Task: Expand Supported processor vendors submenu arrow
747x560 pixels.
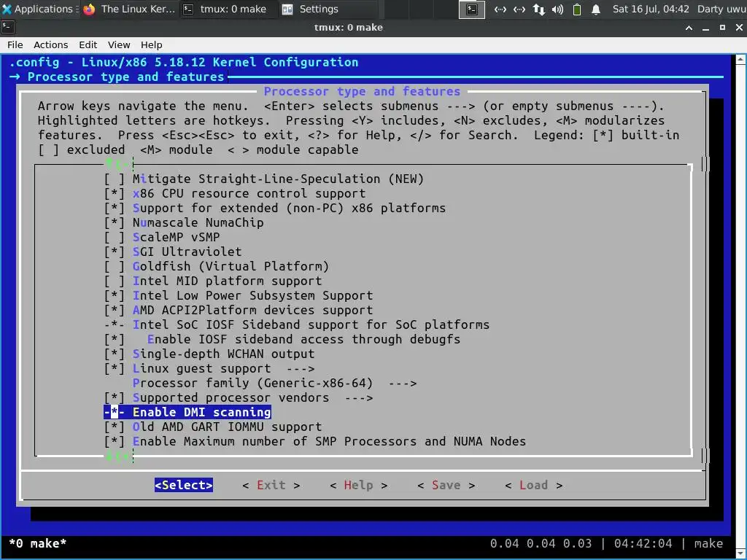Action: [359, 398]
